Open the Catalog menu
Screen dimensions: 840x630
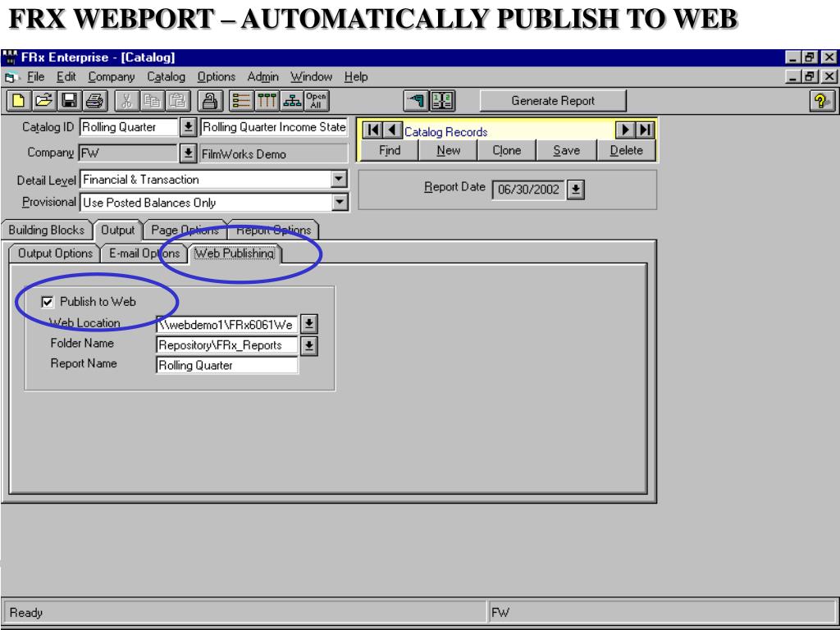click(x=166, y=77)
